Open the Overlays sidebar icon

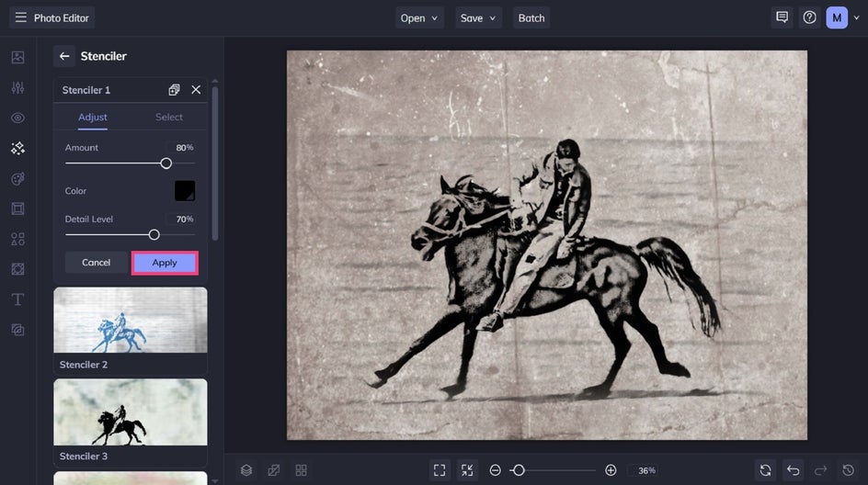click(x=17, y=269)
